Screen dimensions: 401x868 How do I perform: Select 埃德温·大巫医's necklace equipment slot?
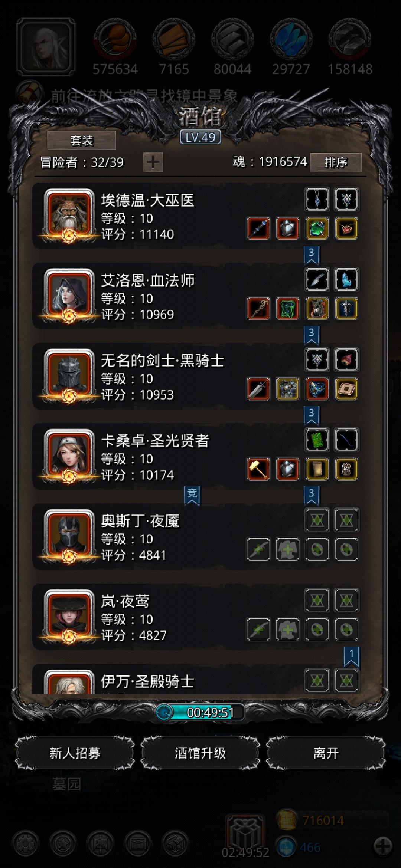point(317,200)
